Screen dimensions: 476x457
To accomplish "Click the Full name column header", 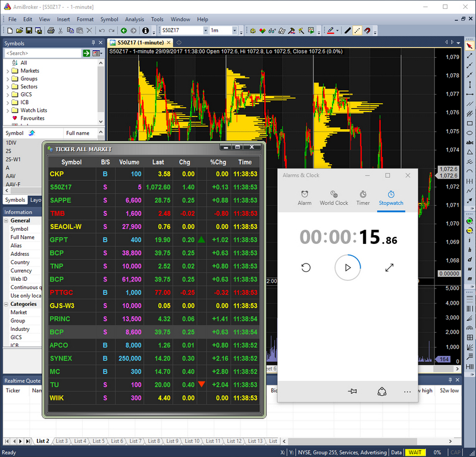I will [x=78, y=133].
